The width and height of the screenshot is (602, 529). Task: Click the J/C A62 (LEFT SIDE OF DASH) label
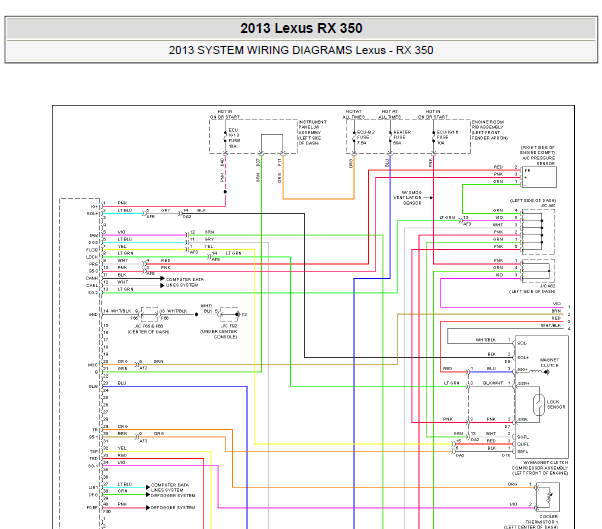pos(532,289)
